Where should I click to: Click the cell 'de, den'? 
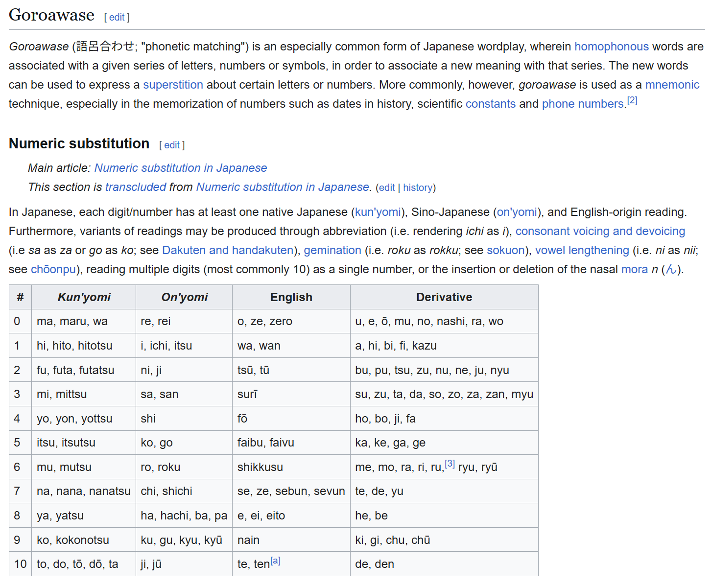(444, 564)
